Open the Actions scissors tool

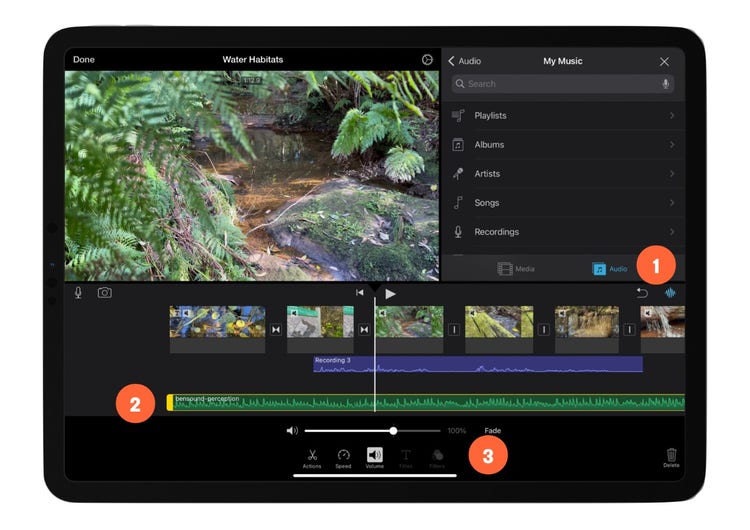[312, 457]
